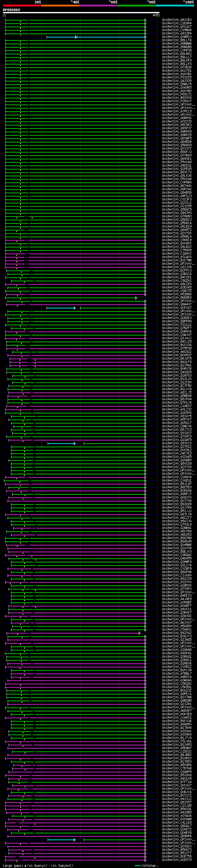
Task: Select the UniRef100_A2DVT9 label
Action: click(x=176, y=860)
